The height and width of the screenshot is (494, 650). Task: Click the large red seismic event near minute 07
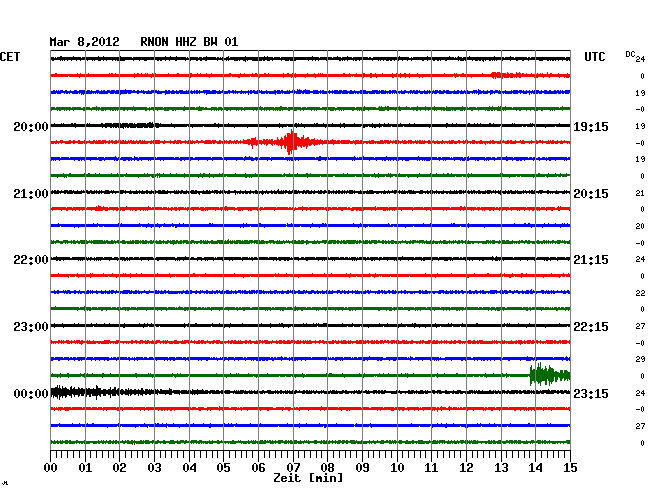[x=290, y=142]
